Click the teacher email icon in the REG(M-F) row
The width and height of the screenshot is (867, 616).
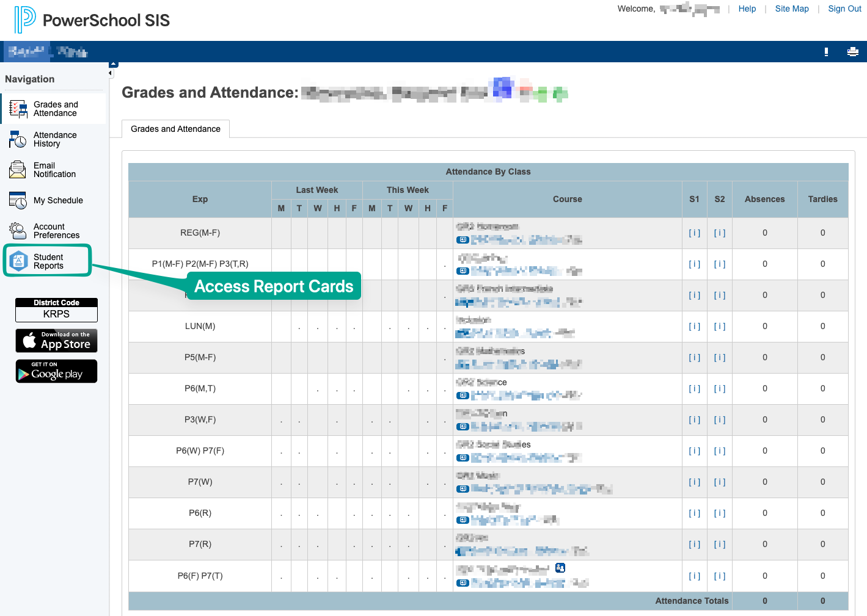463,240
